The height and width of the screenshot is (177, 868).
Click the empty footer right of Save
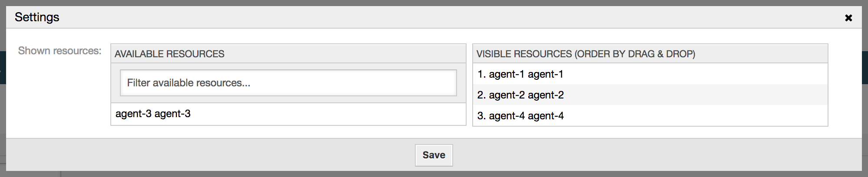point(652,155)
